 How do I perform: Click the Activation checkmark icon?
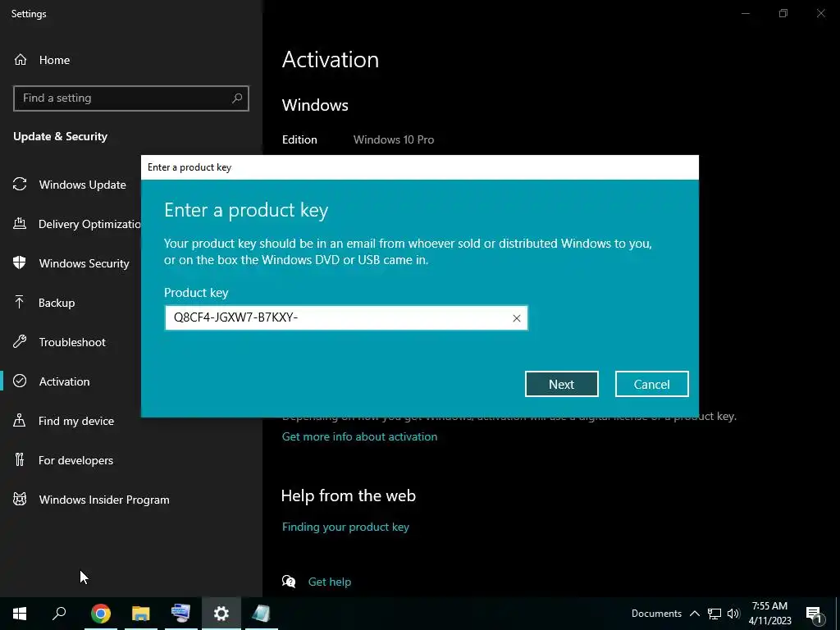click(20, 381)
